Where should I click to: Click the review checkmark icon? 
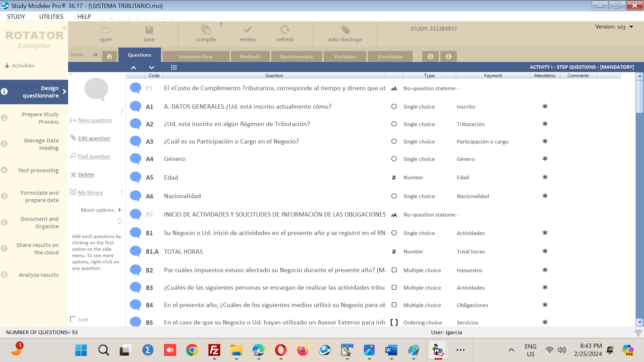[248, 30]
